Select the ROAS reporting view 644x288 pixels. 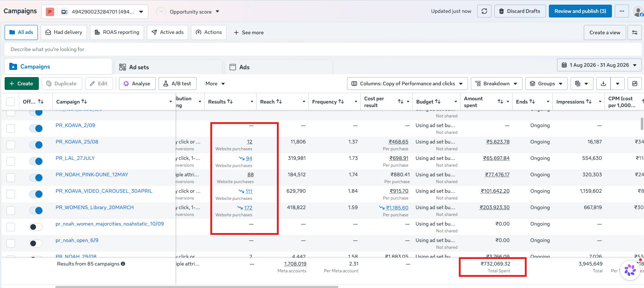click(117, 32)
